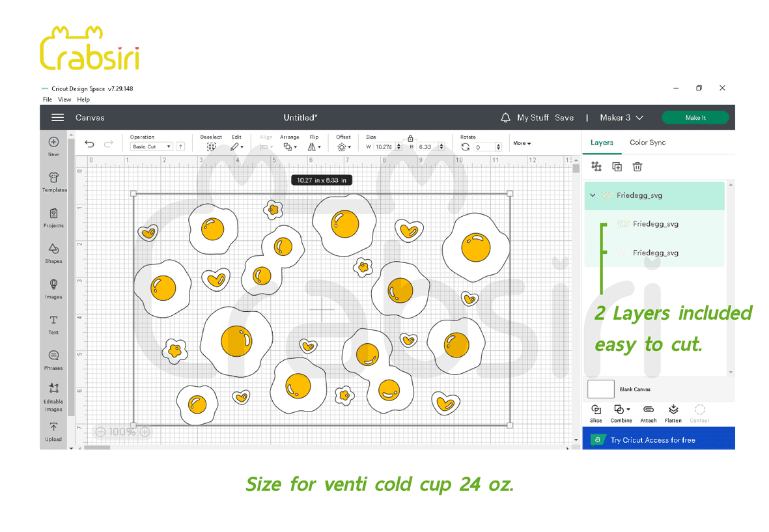Click the green Make It button
Image resolution: width=769 pixels, height=532 pixels.
[695, 118]
